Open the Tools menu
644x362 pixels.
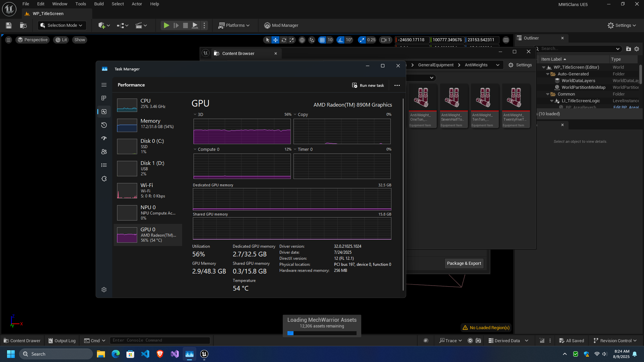click(x=80, y=4)
